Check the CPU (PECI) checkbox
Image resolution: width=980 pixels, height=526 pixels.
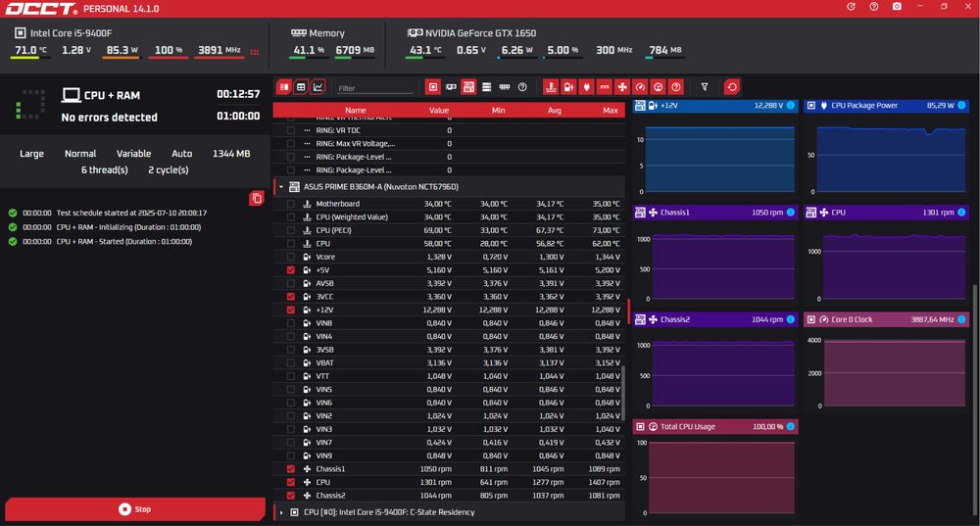[291, 230]
